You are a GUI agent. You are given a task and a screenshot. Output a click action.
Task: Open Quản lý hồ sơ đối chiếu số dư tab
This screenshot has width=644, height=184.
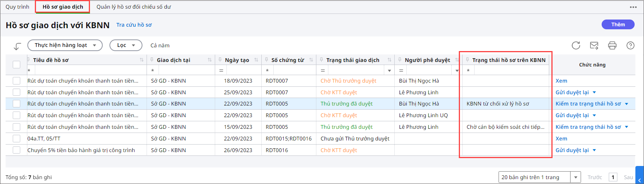[x=133, y=7]
